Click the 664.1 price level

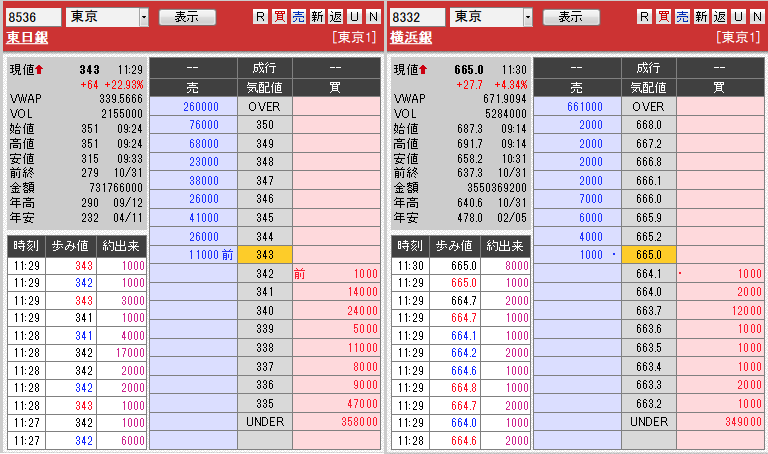(x=649, y=273)
